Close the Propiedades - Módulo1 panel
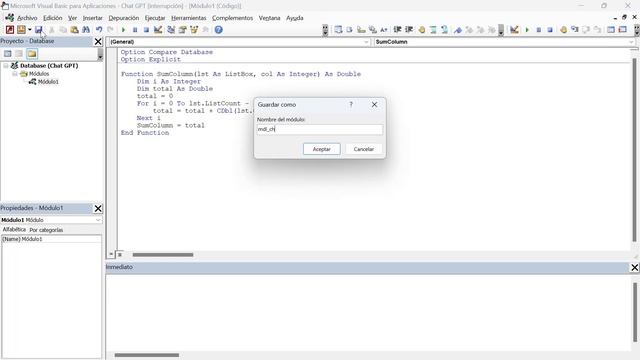Image resolution: width=640 pixels, height=360 pixels. pyautogui.click(x=98, y=209)
